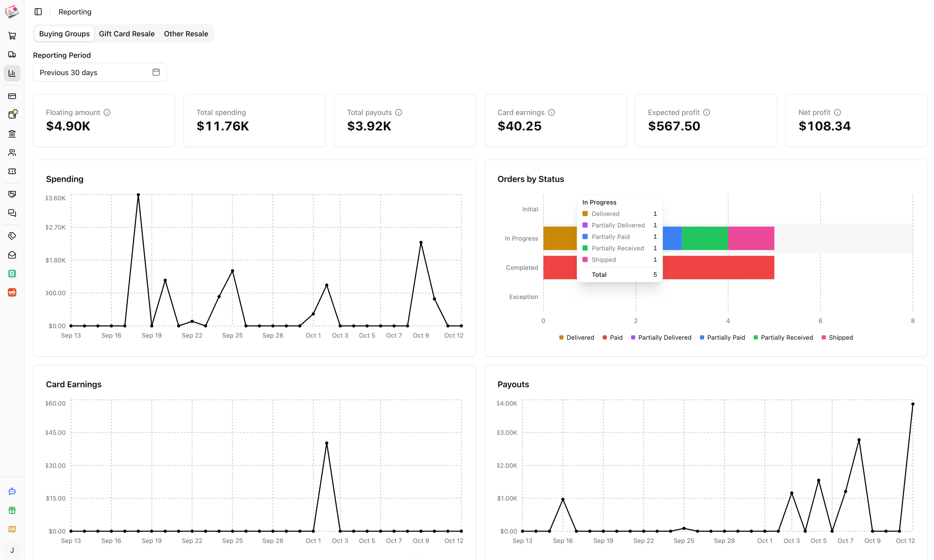Open the envelope mail sidebar icon
The height and width of the screenshot is (560, 934).
click(12, 255)
